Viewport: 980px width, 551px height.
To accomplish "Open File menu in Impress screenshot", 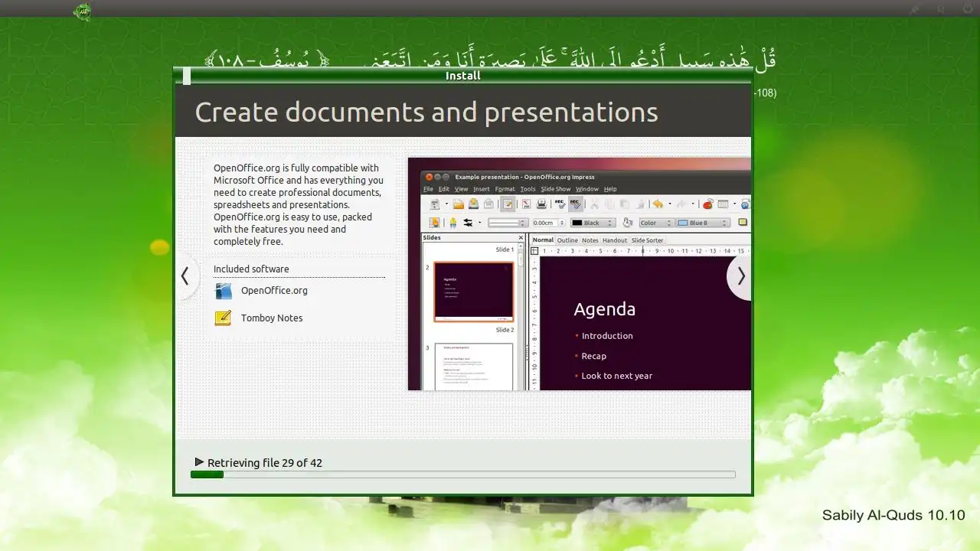I will 428,189.
